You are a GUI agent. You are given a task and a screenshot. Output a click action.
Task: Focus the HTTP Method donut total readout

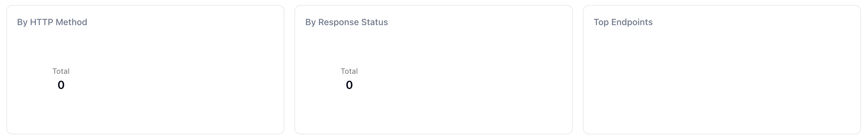click(61, 79)
